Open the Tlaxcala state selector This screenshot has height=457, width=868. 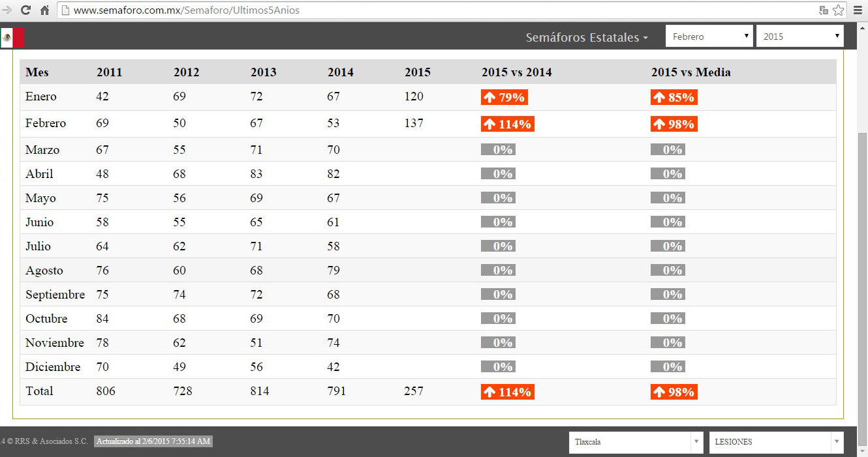coord(636,442)
